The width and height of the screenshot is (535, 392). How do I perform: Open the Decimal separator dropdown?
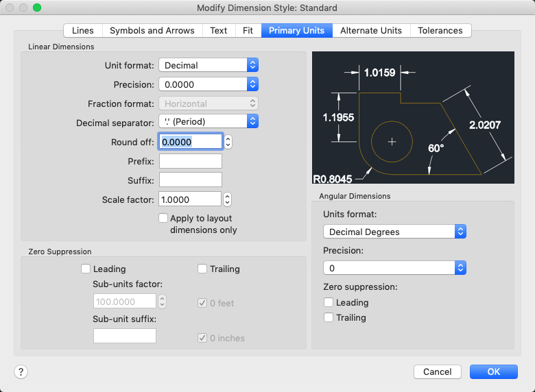pyautogui.click(x=209, y=121)
